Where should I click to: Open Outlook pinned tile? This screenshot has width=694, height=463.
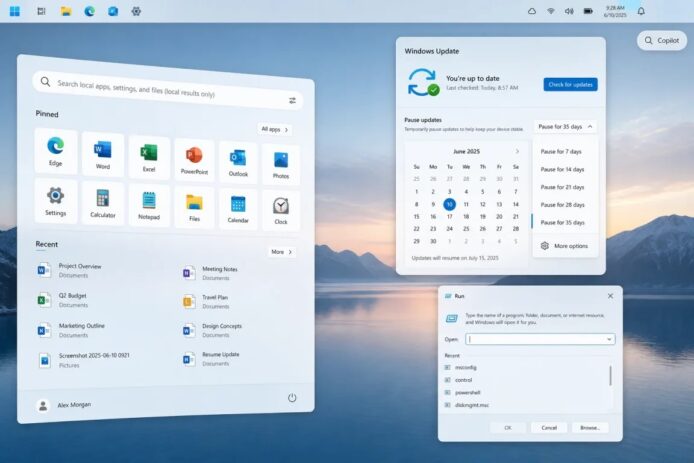[238, 162]
